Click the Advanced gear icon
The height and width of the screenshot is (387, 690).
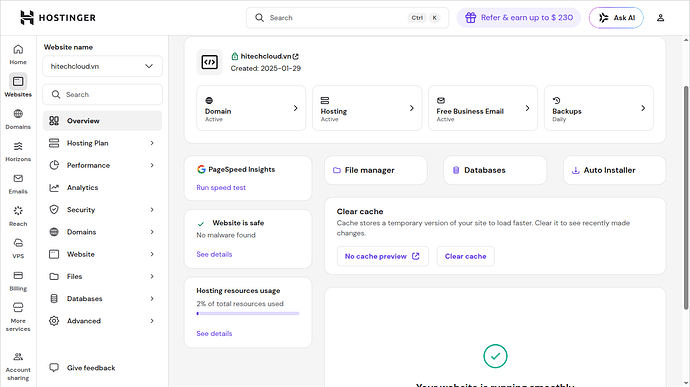pos(54,321)
